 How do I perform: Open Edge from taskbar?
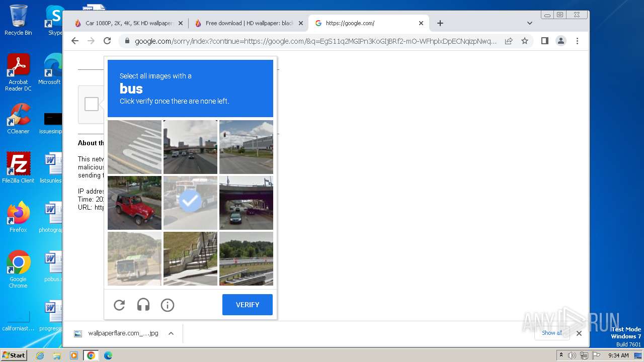(x=108, y=355)
